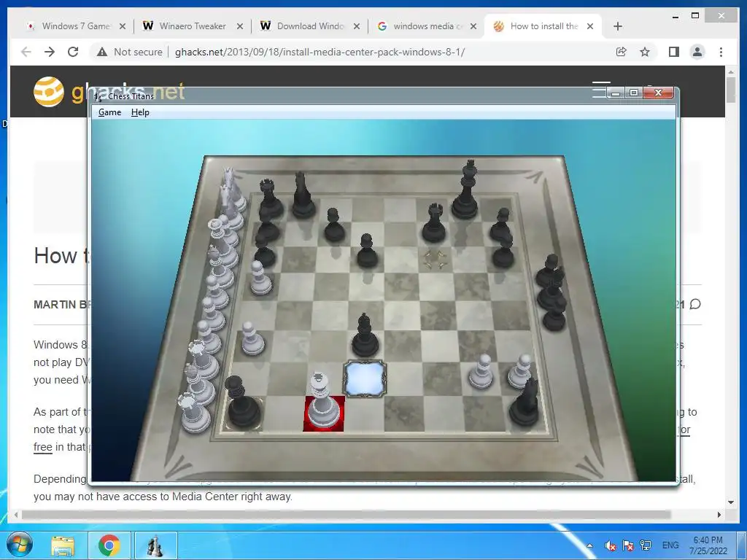Open Windows Explorer from the taskbar
The image size is (747, 560).
point(63,545)
